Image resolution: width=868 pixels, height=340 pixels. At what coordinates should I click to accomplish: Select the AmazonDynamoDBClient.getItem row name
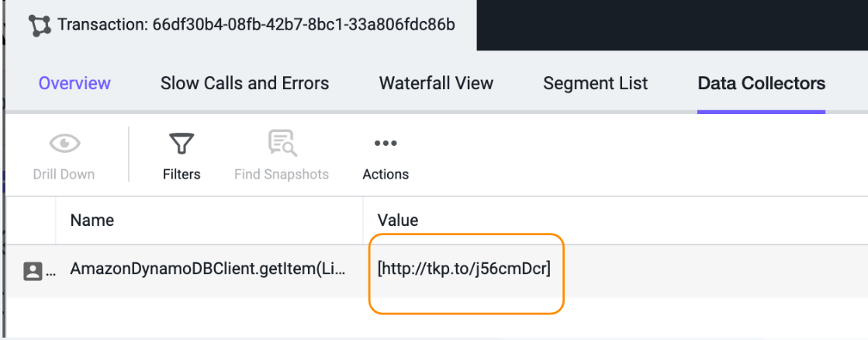click(208, 269)
